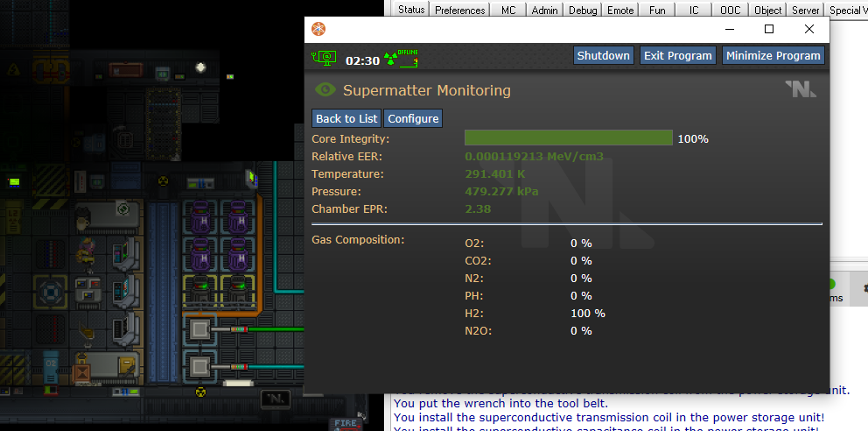Screen dimensions: 868x431
Task: Click the Core Integrity progress bar
Action: [568, 138]
